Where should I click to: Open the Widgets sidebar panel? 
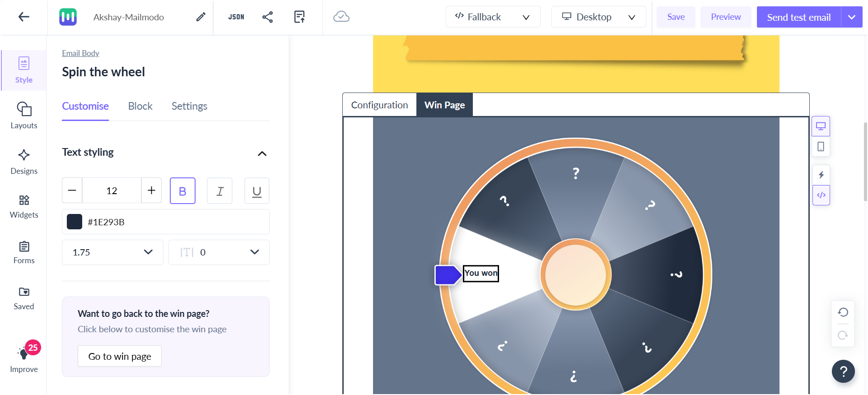point(24,207)
